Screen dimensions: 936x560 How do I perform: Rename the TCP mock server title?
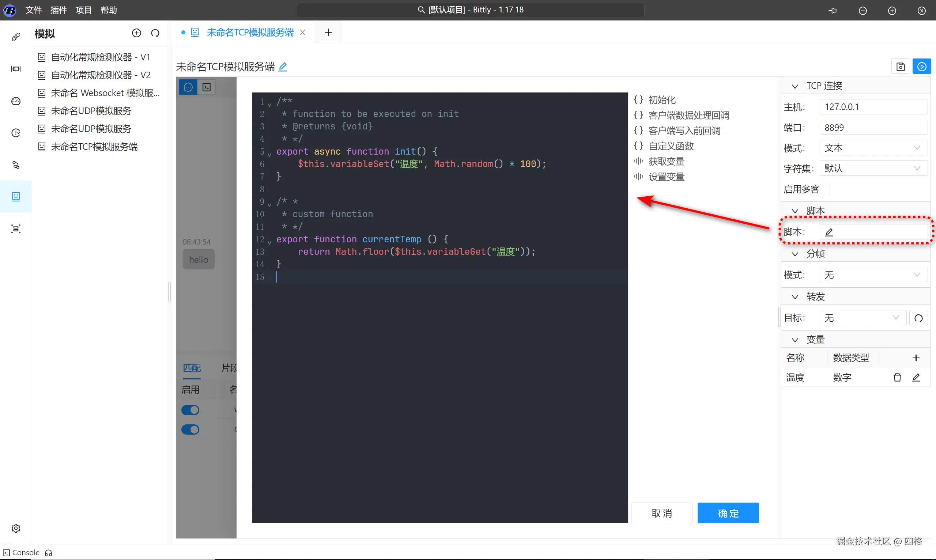pos(283,67)
